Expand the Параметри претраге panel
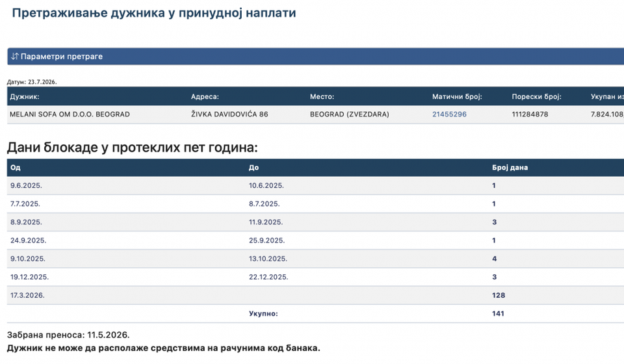Viewport: 624px width, 364px height. (316, 57)
